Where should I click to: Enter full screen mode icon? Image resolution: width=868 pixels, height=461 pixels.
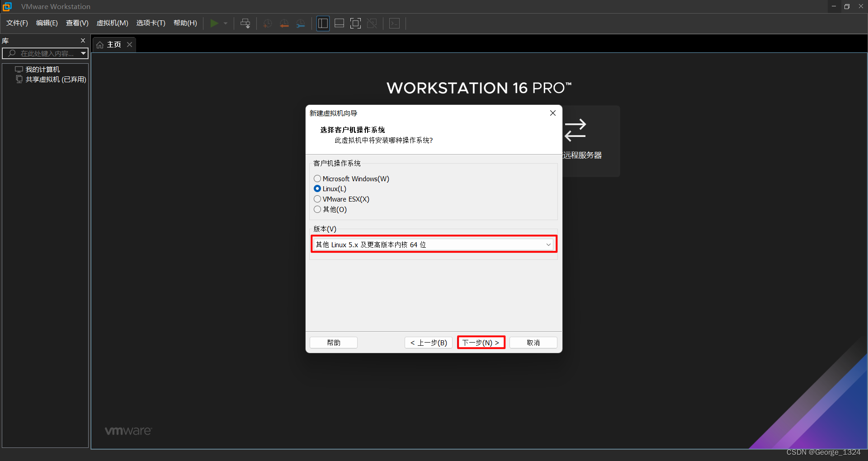(356, 23)
